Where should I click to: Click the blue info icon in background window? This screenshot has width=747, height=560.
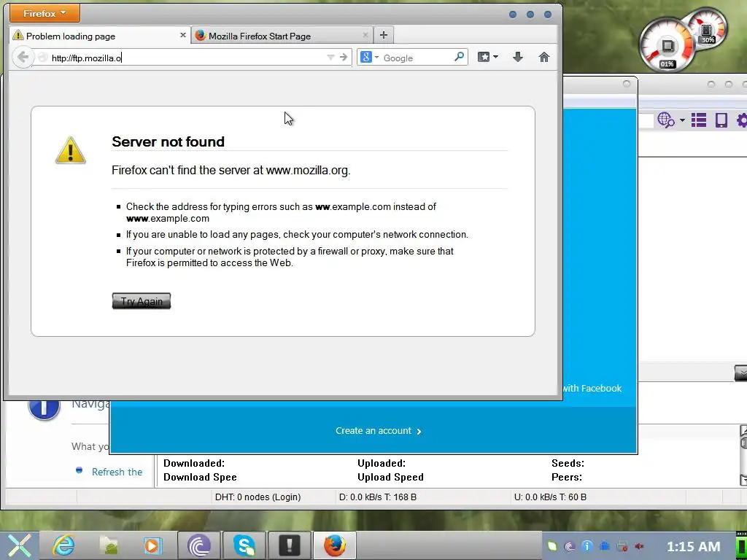pyautogui.click(x=44, y=408)
